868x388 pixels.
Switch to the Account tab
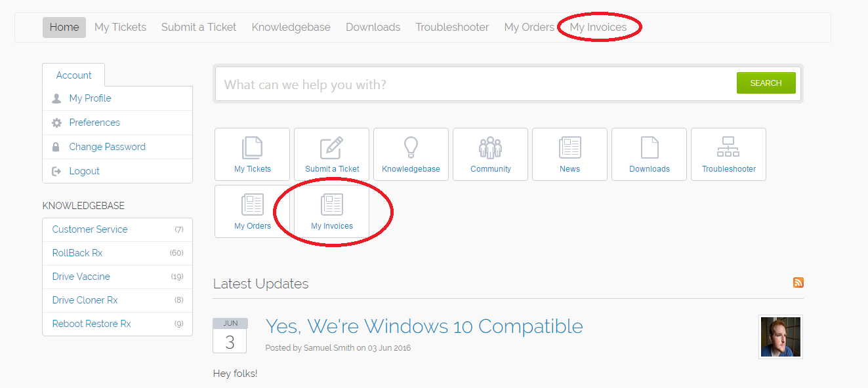[x=73, y=75]
